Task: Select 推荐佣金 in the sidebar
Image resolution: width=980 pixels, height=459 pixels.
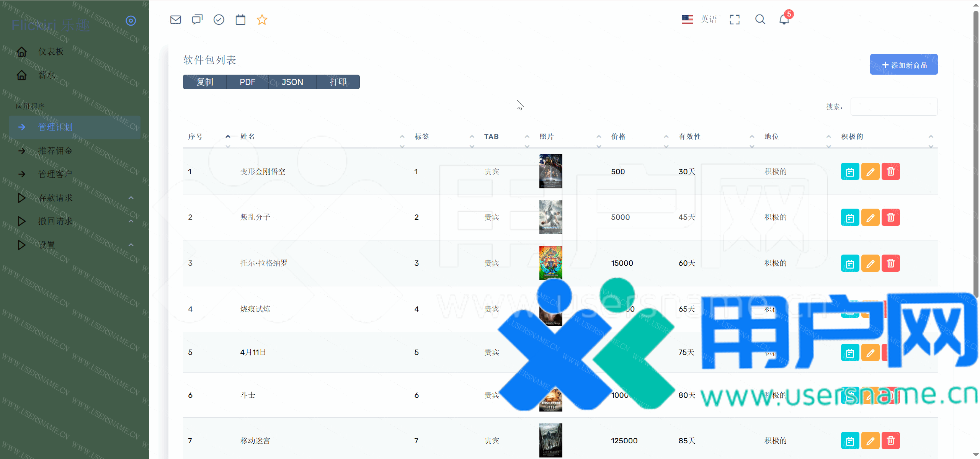Action: click(56, 151)
